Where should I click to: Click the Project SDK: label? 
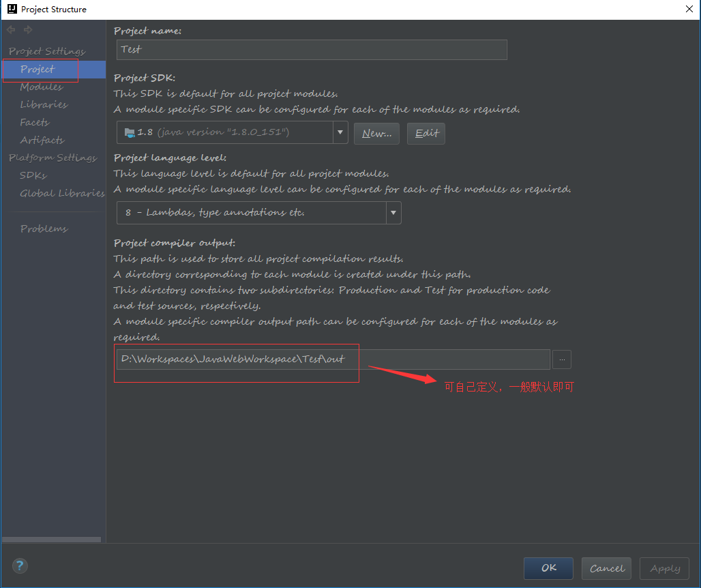click(145, 78)
